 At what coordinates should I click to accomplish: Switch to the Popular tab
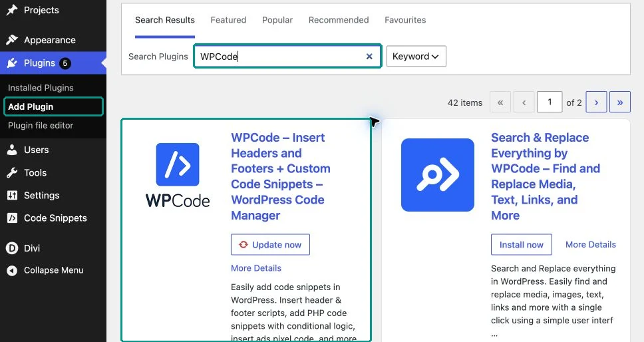click(277, 20)
